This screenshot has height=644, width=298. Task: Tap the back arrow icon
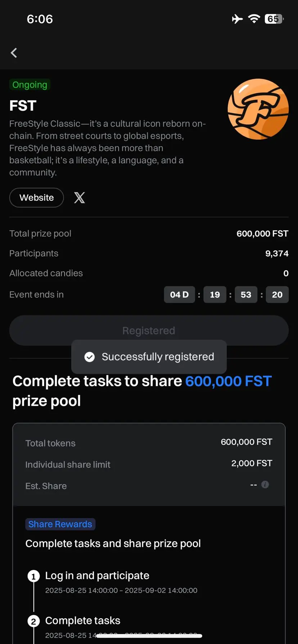(14, 53)
